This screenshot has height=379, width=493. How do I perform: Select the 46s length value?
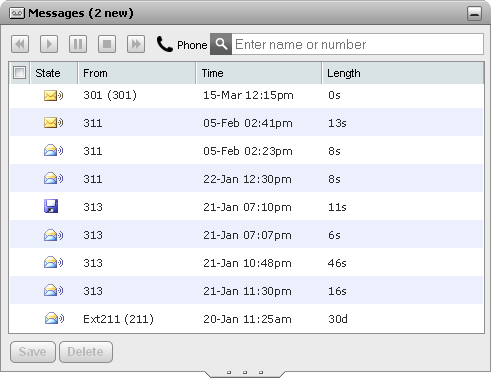coord(337,263)
